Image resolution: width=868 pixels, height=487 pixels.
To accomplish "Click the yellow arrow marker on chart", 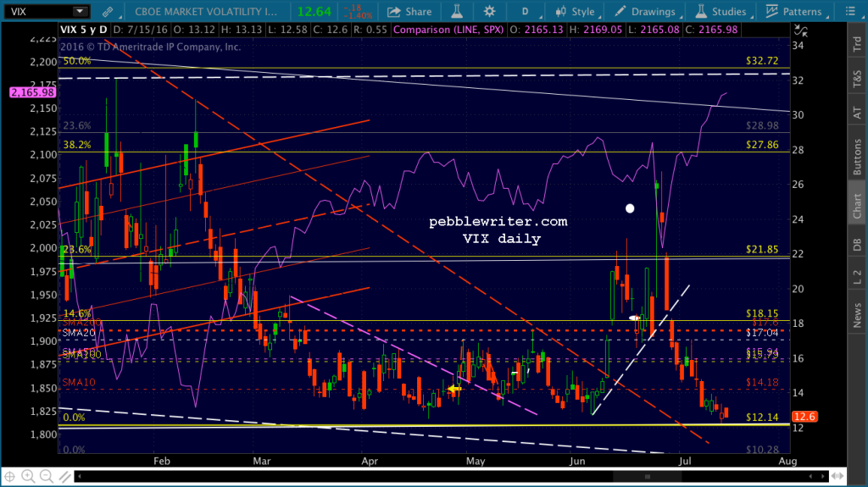I will coord(454,389).
